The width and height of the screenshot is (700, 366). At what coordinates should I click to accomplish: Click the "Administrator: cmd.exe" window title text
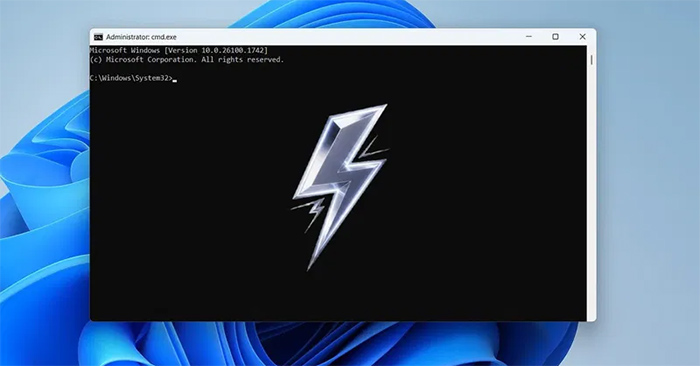(141, 37)
